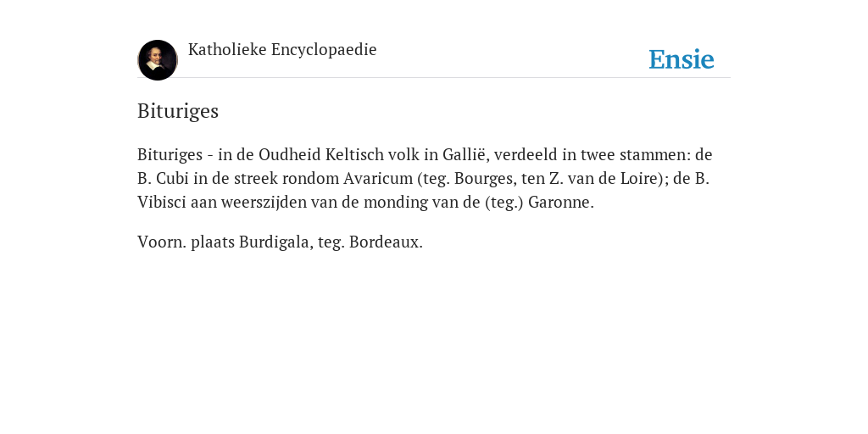Click the Bituriges article heading
Image resolution: width=868 pixels, height=434 pixels.
178,111
